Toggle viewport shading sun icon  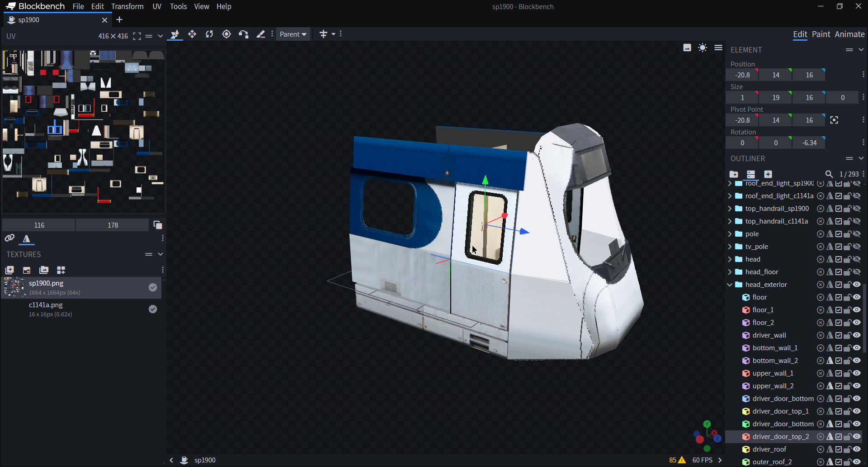[703, 48]
